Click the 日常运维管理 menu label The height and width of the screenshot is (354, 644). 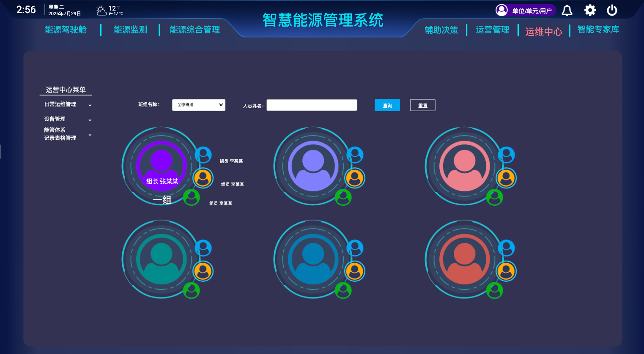pos(60,104)
